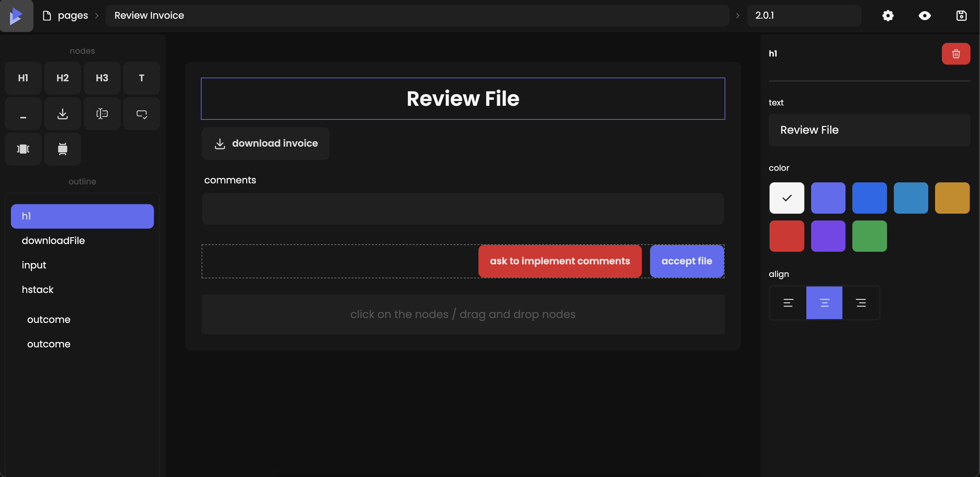This screenshot has width=980, height=477.
Task: Set heading alignment to right
Action: click(860, 302)
